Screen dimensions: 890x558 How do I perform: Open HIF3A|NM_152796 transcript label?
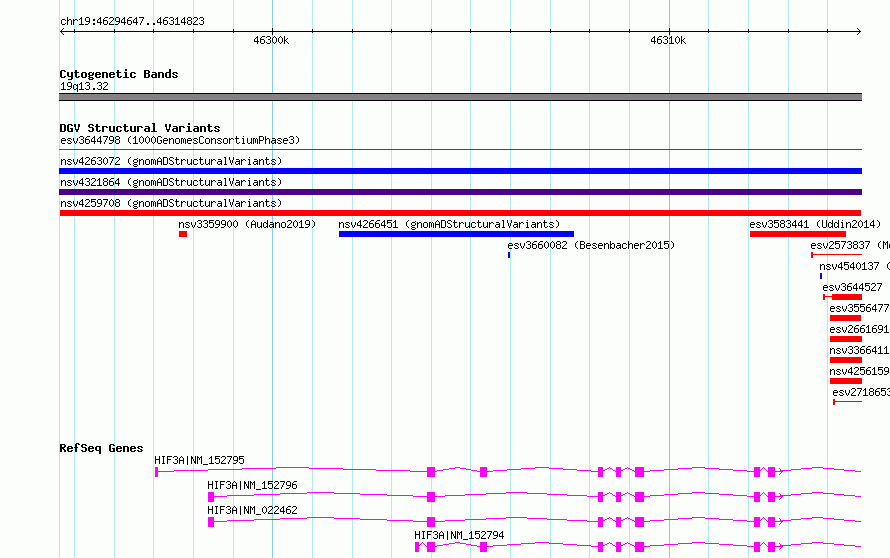click(252, 485)
